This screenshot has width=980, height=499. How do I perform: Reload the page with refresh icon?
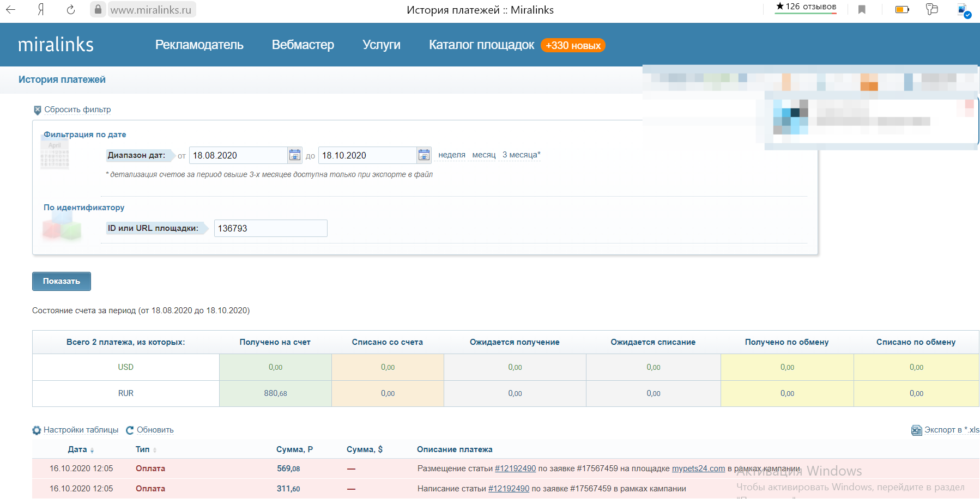pos(71,10)
